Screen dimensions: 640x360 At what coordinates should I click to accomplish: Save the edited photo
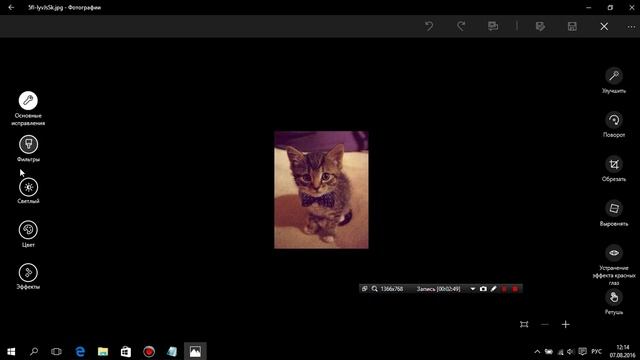(x=572, y=27)
